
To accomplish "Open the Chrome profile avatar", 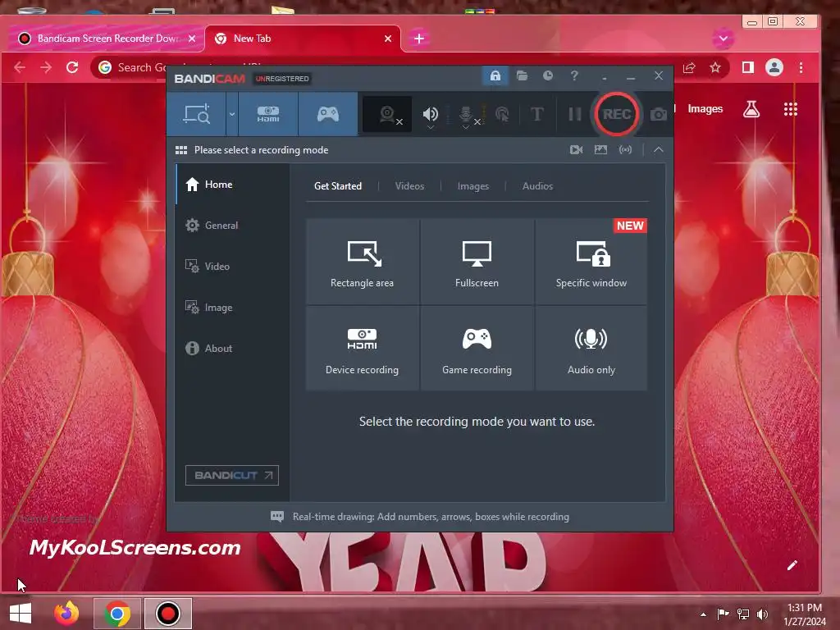I will click(x=774, y=67).
